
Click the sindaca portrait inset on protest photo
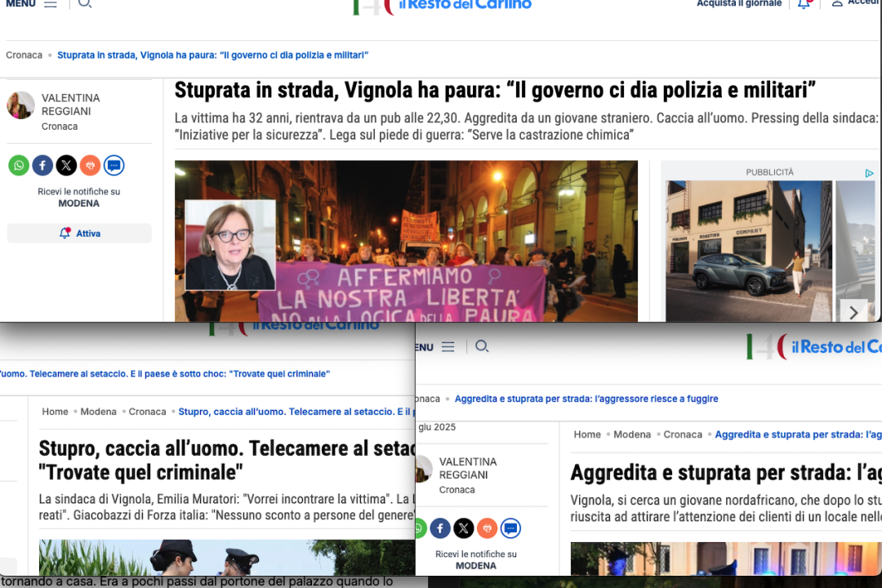pos(230,245)
